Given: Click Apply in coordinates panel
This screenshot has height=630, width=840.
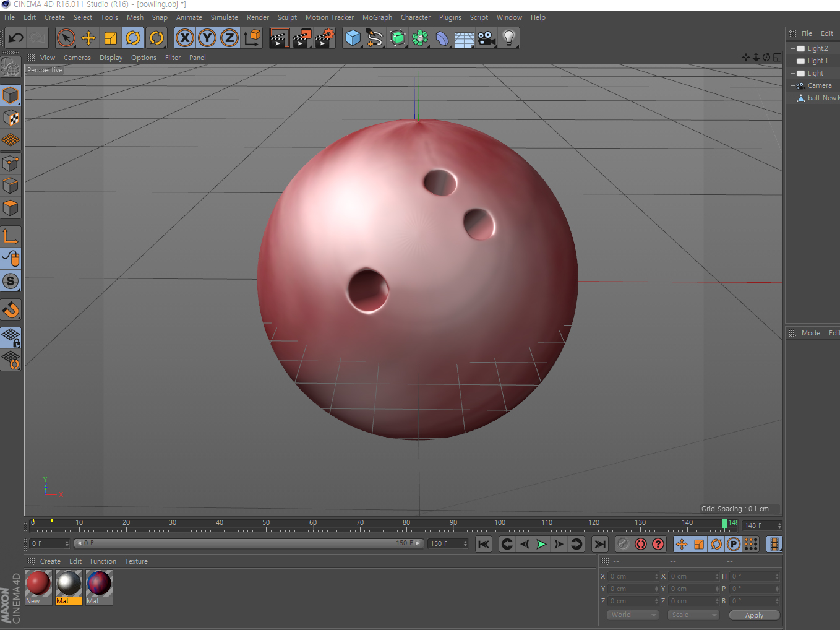Looking at the screenshot, I should click(x=754, y=615).
